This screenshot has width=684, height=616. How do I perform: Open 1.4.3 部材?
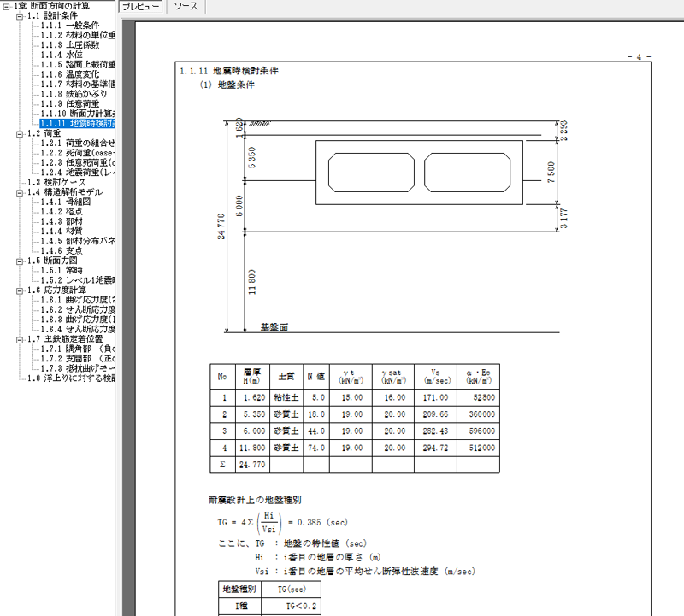coord(62,221)
